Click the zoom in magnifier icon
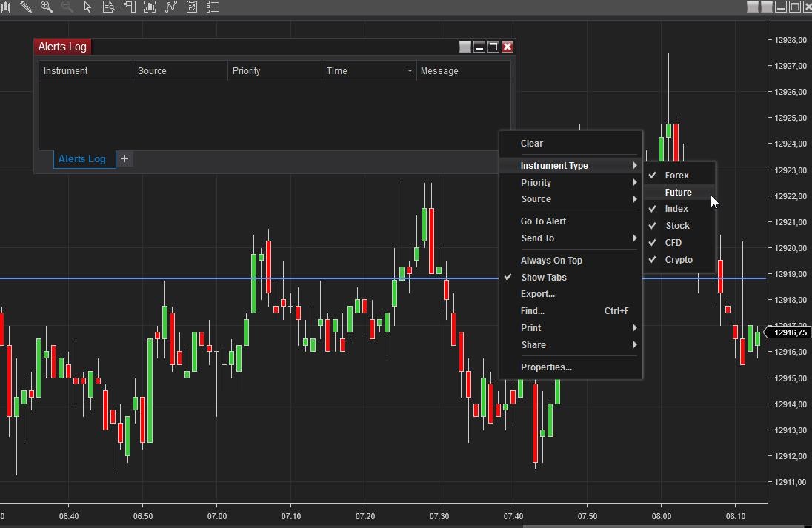Viewport: 812px width, 528px height. pyautogui.click(x=46, y=7)
